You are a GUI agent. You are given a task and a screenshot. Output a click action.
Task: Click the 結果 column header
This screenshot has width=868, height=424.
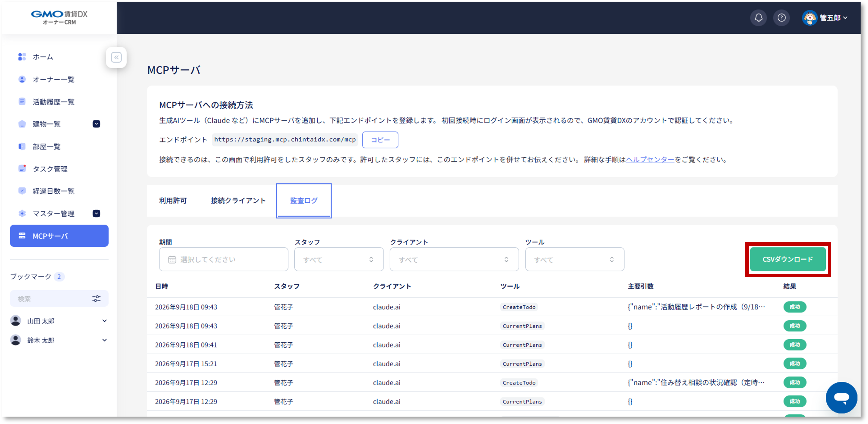[789, 286]
